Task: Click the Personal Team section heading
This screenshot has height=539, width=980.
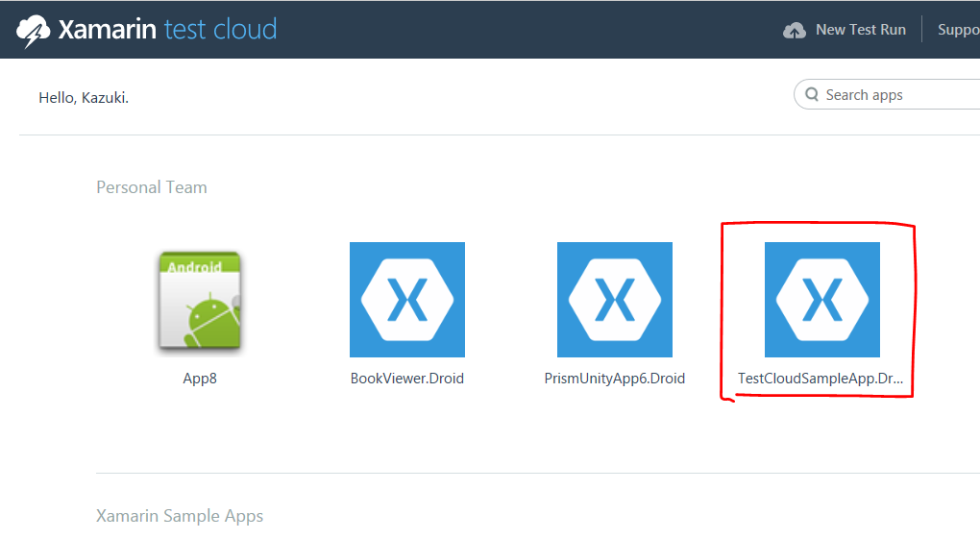Action: click(152, 187)
